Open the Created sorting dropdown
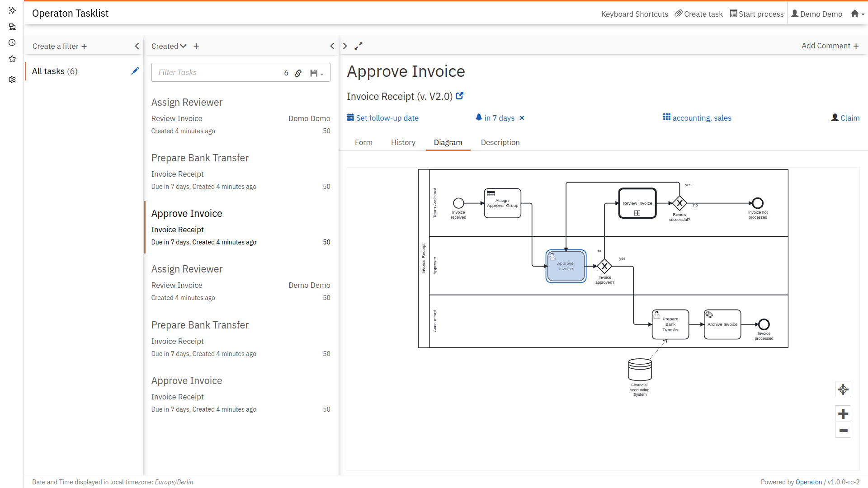868x488 pixels. click(x=169, y=46)
